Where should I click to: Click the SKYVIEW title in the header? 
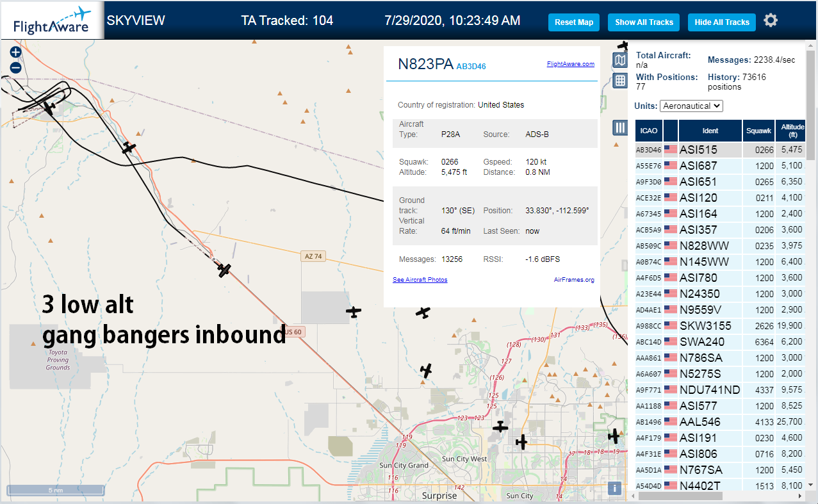(x=136, y=20)
